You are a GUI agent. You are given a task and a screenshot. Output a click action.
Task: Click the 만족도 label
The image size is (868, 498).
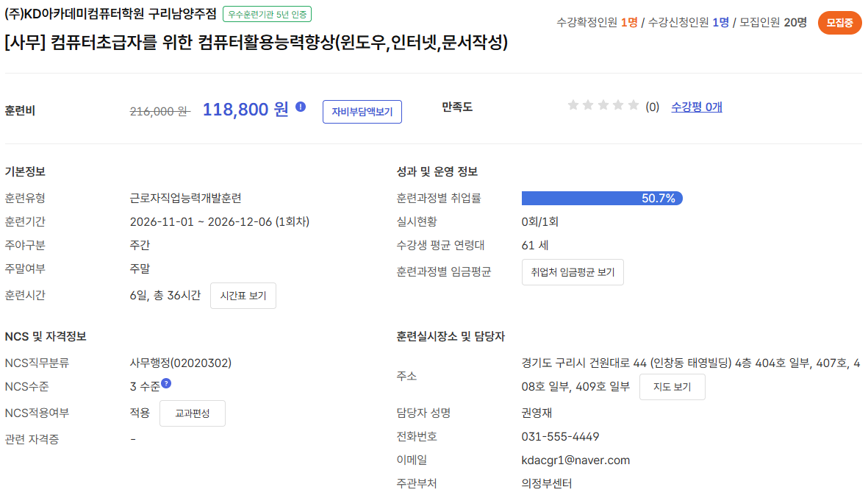click(x=457, y=107)
